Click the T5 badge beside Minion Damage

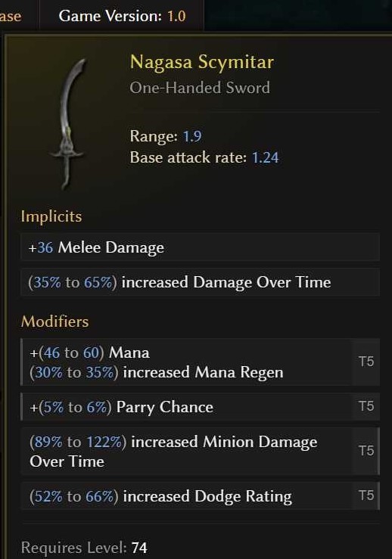coord(366,451)
